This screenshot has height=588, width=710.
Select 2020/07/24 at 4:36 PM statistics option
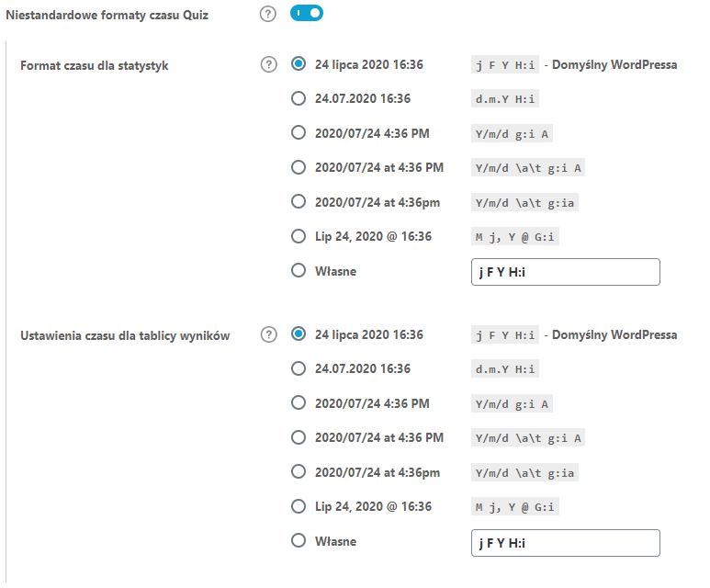click(298, 167)
